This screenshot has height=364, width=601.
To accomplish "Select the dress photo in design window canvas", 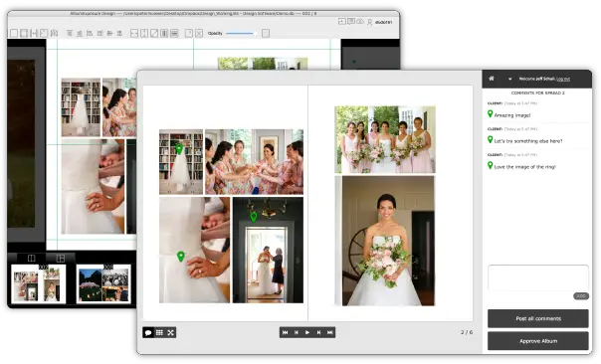I will (x=81, y=107).
